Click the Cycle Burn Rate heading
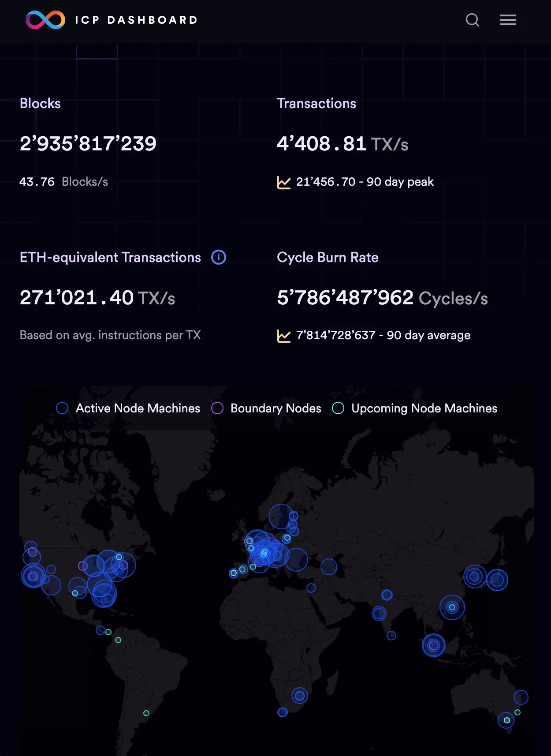The height and width of the screenshot is (756, 551). pos(327,257)
